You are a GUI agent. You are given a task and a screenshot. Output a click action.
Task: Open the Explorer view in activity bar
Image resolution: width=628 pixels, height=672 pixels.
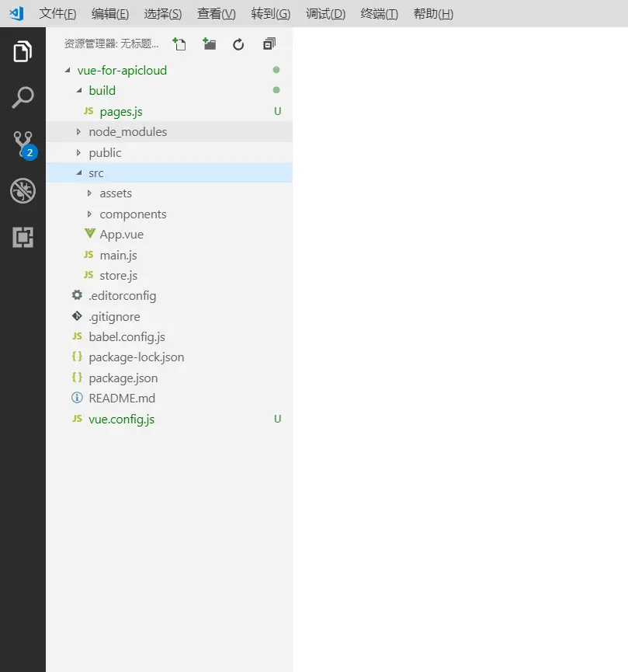coord(23,51)
